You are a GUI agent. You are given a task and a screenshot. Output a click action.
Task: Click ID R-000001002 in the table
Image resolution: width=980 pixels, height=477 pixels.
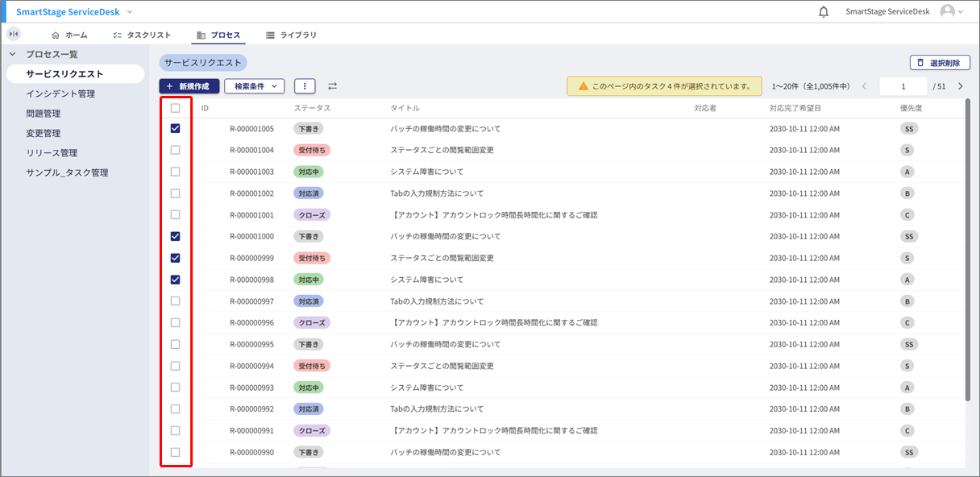tap(251, 193)
